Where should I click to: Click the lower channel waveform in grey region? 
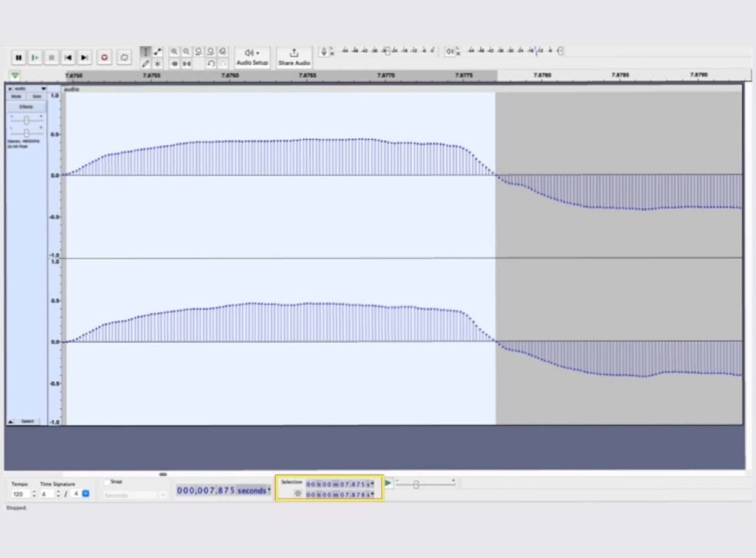pyautogui.click(x=619, y=357)
